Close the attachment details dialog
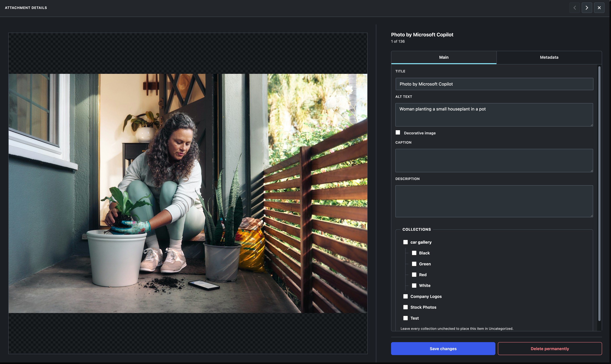 [599, 8]
